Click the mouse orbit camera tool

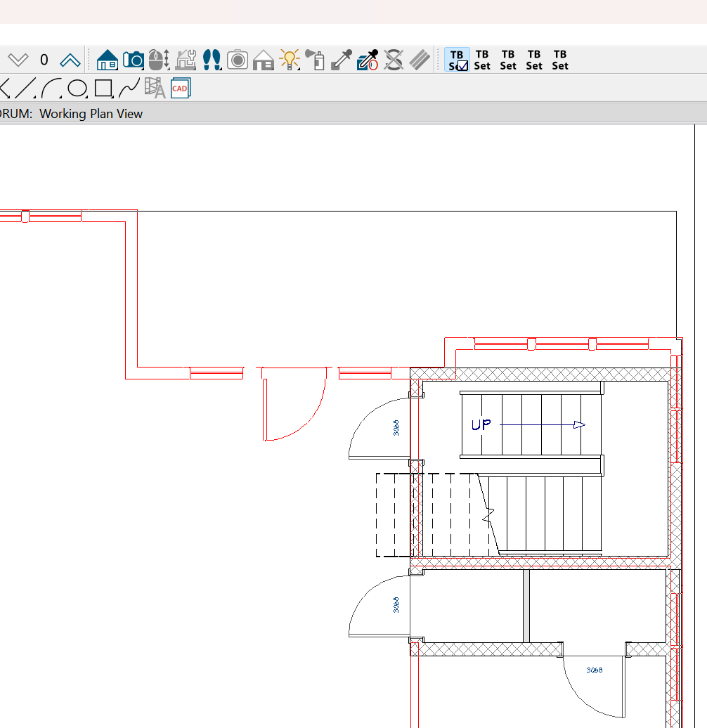tap(159, 60)
